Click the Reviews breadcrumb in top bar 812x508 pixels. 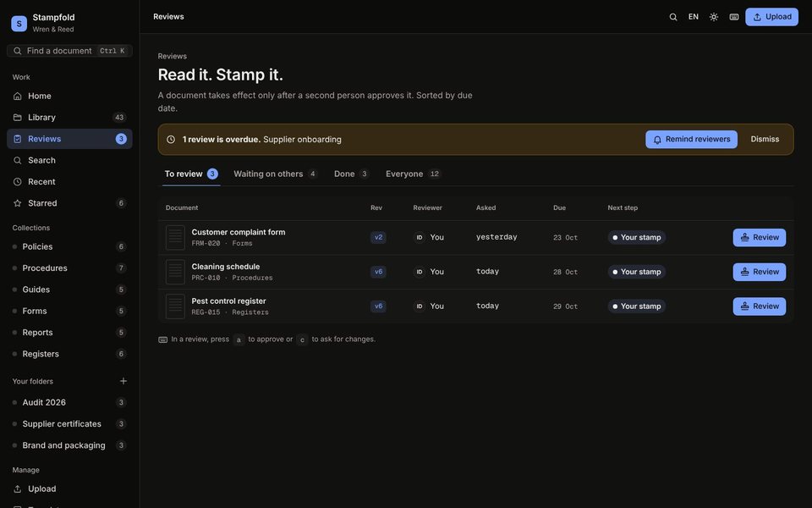(168, 17)
